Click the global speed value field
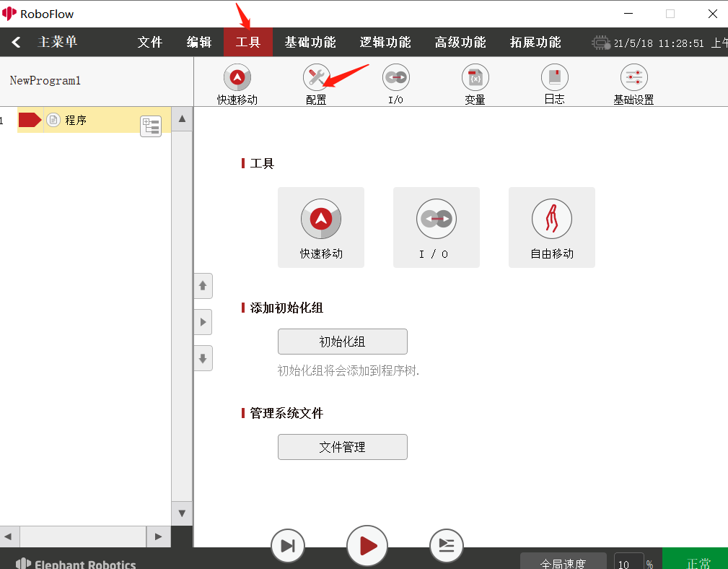Viewport: 728px width, 569px height. click(628, 561)
